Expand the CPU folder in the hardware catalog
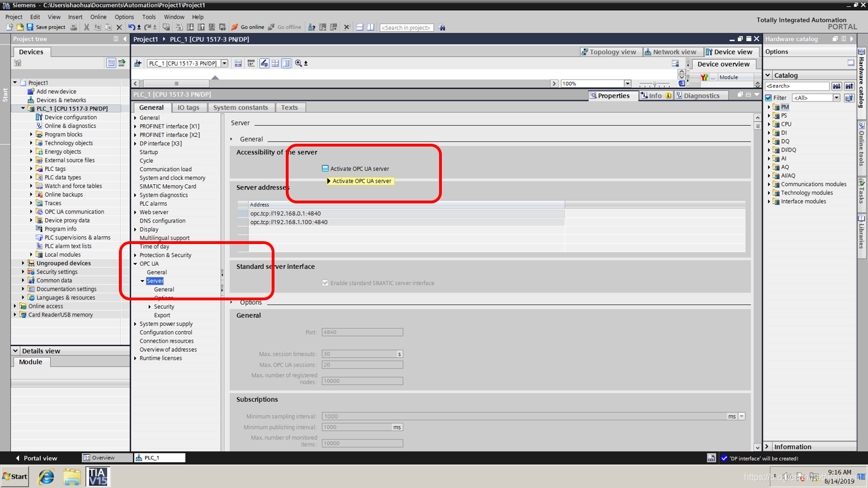The height and width of the screenshot is (488, 868). [769, 124]
